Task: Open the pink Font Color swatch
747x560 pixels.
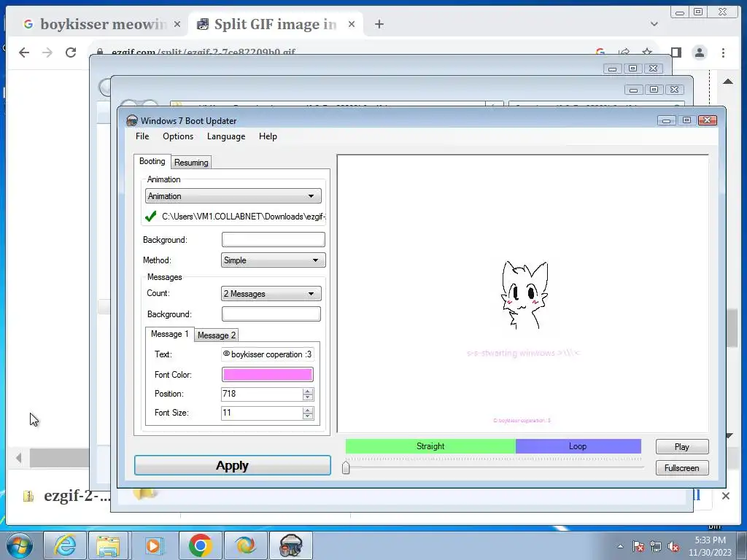Action: (x=267, y=375)
